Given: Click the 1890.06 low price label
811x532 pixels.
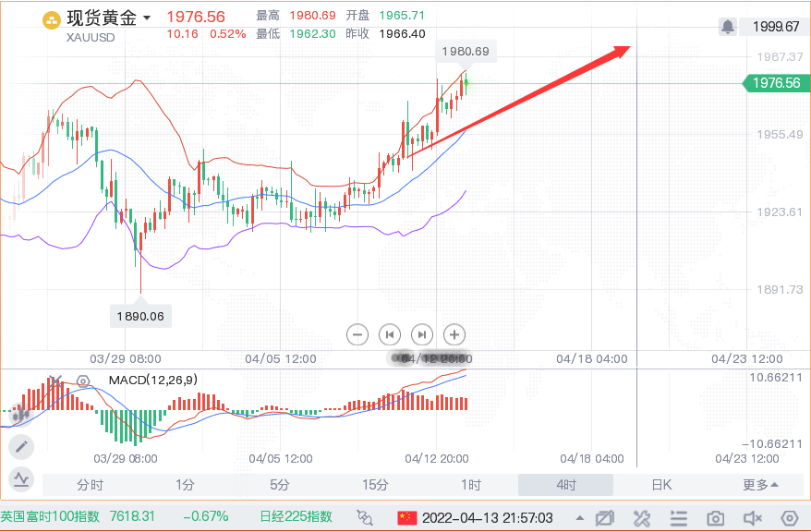Looking at the screenshot, I should [x=140, y=316].
